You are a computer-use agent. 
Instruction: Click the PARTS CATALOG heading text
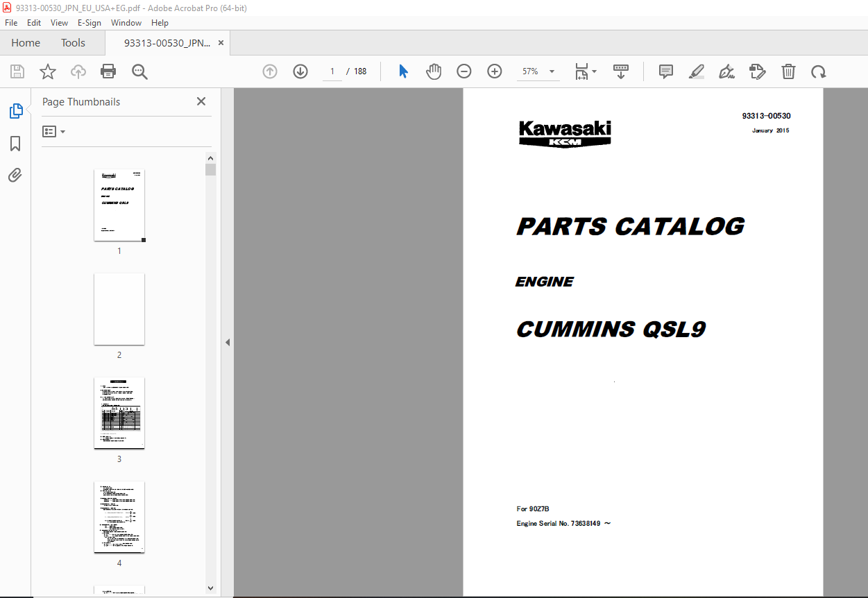[630, 227]
